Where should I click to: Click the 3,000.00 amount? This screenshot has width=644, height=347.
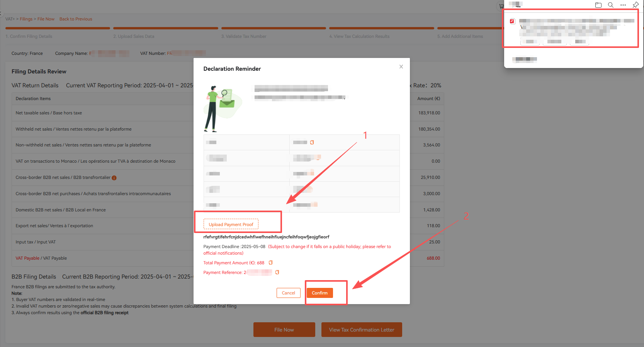(432, 194)
